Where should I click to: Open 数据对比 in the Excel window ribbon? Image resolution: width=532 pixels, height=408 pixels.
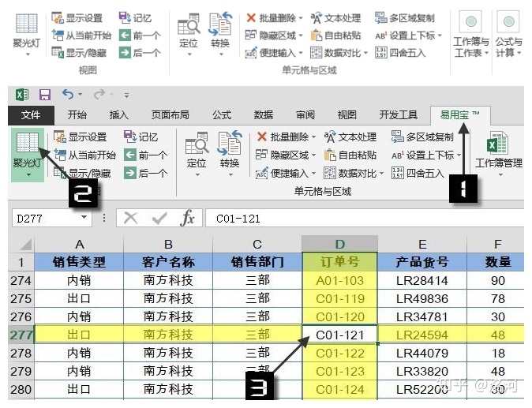tap(354, 174)
